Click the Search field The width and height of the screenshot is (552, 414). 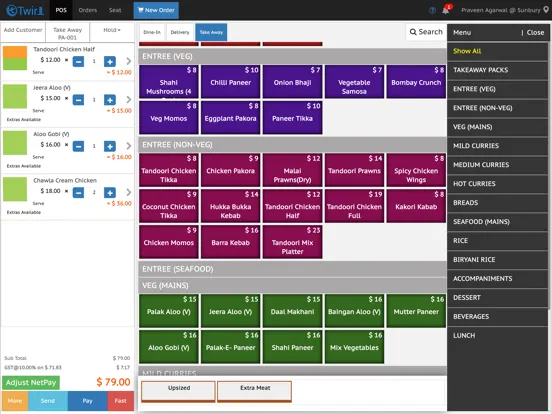tap(426, 32)
